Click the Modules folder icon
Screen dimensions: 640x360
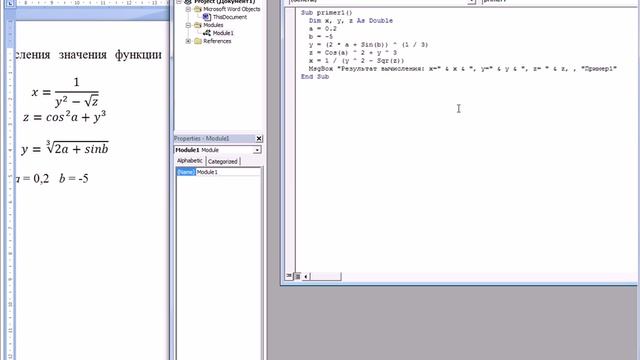point(198,25)
